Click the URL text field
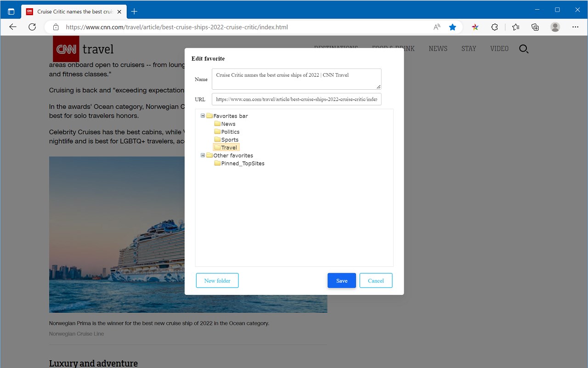This screenshot has width=588, height=368. pos(296,99)
